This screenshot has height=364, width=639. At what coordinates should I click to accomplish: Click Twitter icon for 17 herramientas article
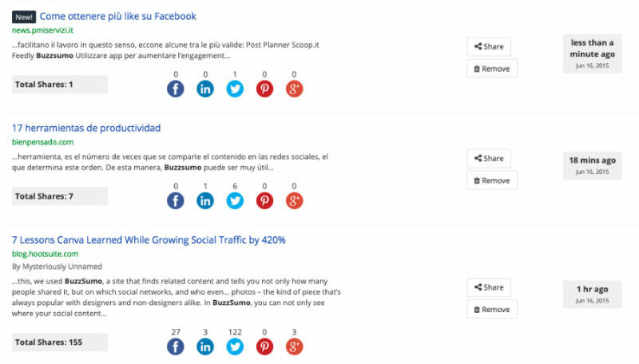[235, 201]
